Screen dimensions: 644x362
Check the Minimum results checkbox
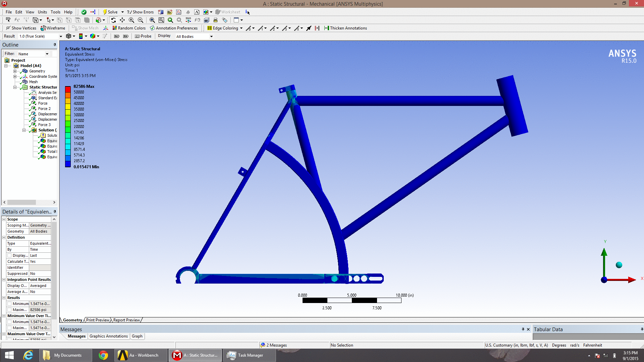click(9, 304)
